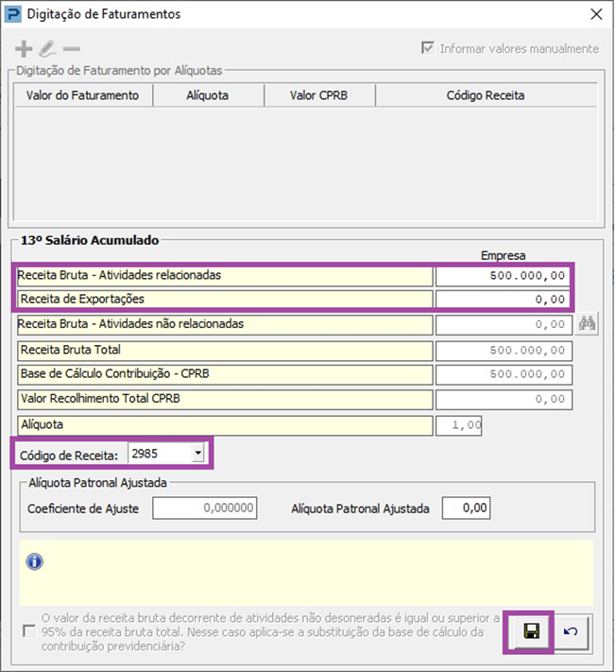Click the blue information icon
The width and height of the screenshot is (616, 672).
[35, 561]
